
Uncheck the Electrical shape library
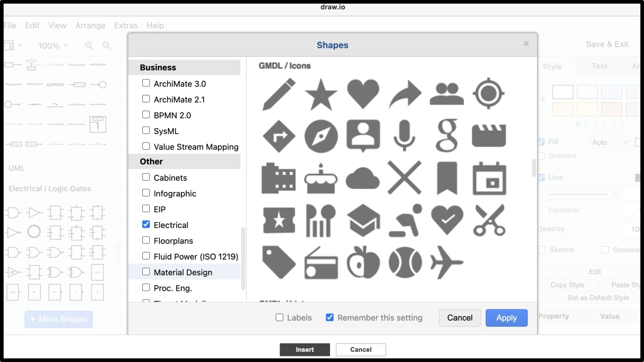click(x=146, y=225)
